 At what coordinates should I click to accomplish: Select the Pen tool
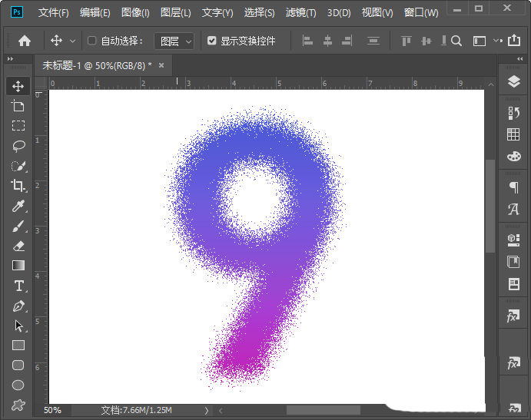18,306
